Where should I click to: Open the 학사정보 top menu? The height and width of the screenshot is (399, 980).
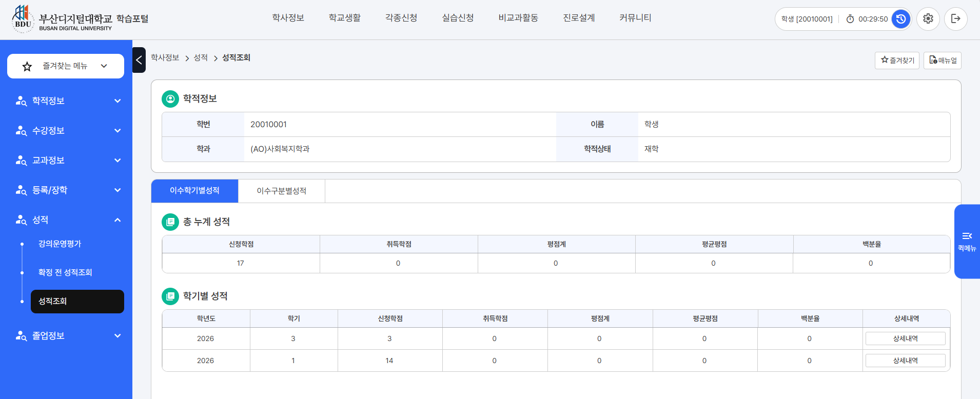288,18
